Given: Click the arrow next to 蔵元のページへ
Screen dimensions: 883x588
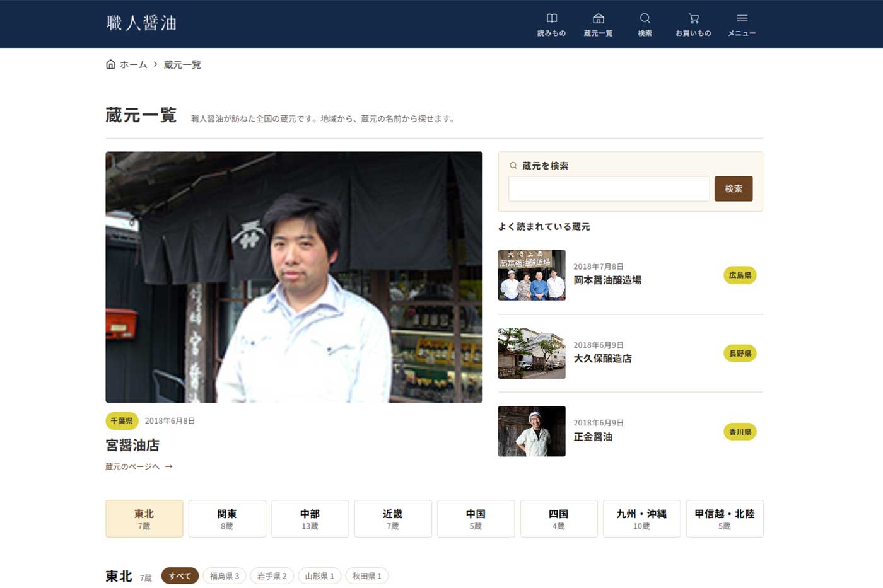Looking at the screenshot, I should (168, 467).
